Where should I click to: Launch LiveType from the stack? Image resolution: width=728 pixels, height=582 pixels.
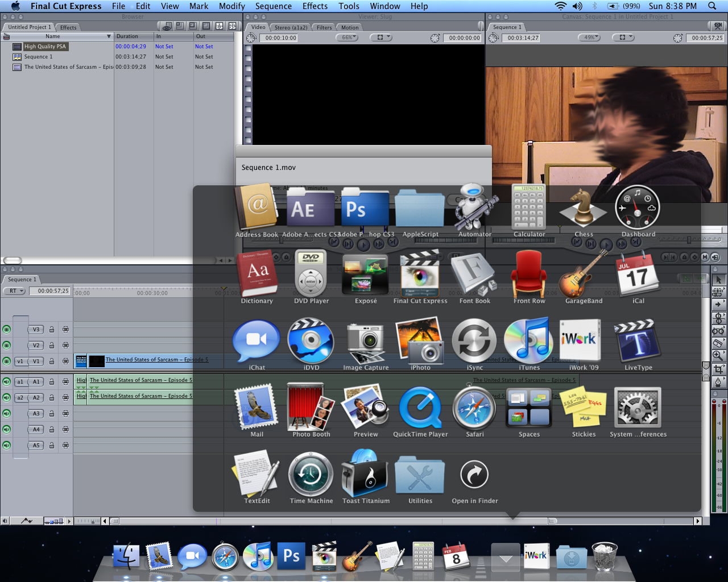638,341
